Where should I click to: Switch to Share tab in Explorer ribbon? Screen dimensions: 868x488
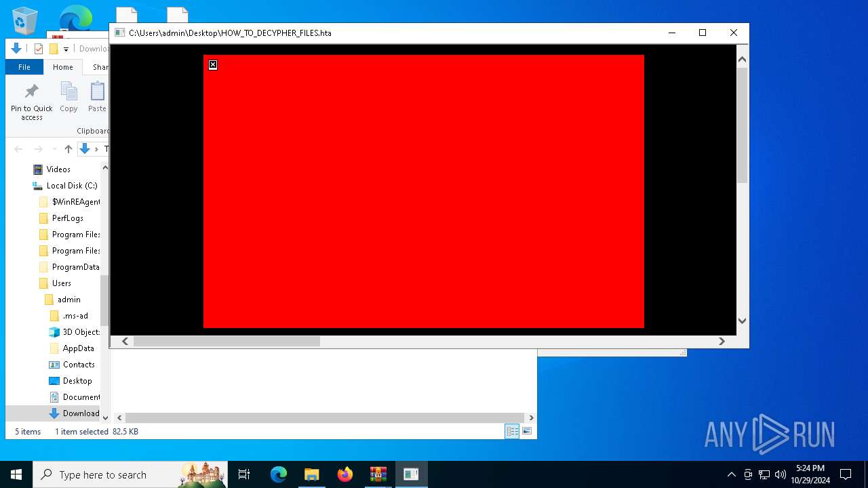click(100, 67)
